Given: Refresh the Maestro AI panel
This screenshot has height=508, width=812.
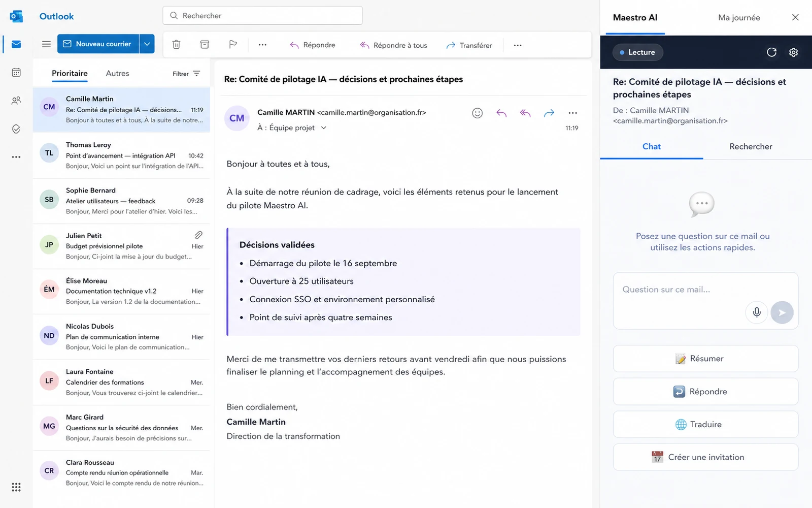Looking at the screenshot, I should (x=771, y=52).
